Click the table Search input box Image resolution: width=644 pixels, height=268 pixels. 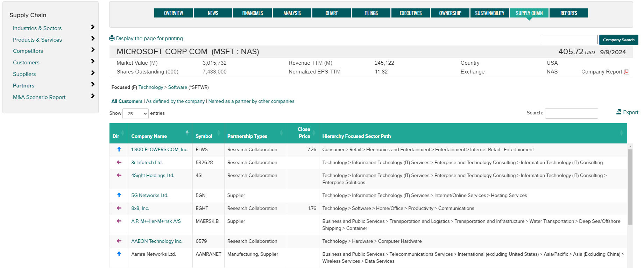coord(571,113)
